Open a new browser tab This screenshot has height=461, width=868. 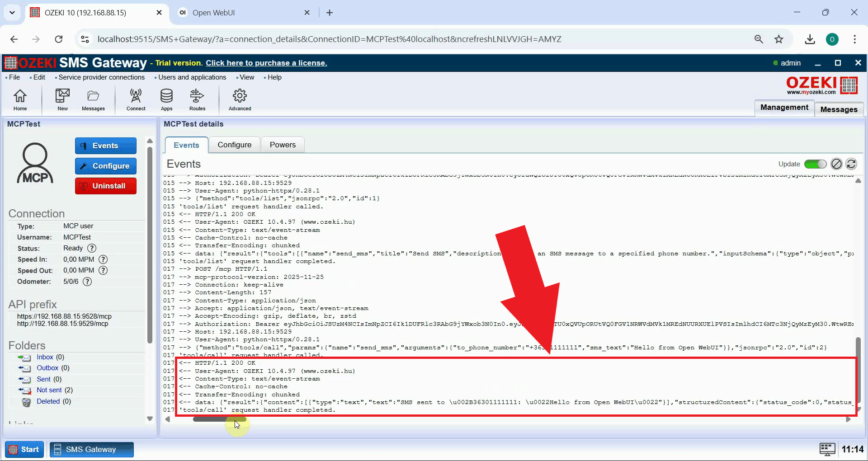(330, 13)
